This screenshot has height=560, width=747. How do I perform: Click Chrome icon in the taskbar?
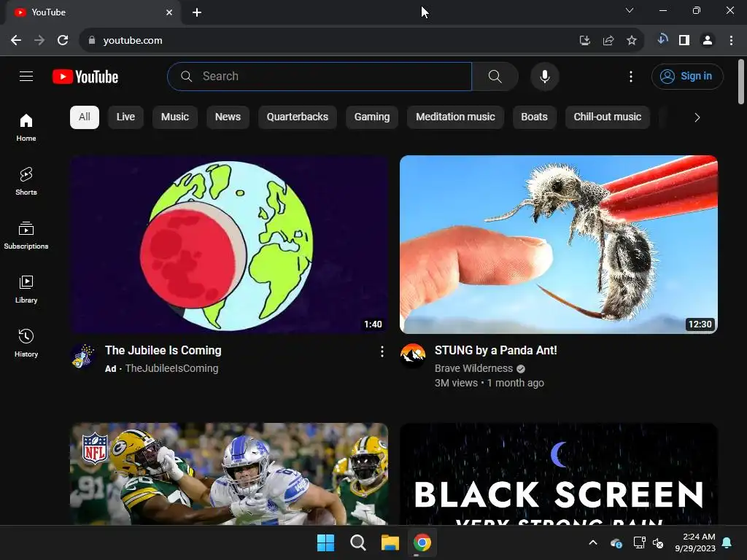[422, 542]
